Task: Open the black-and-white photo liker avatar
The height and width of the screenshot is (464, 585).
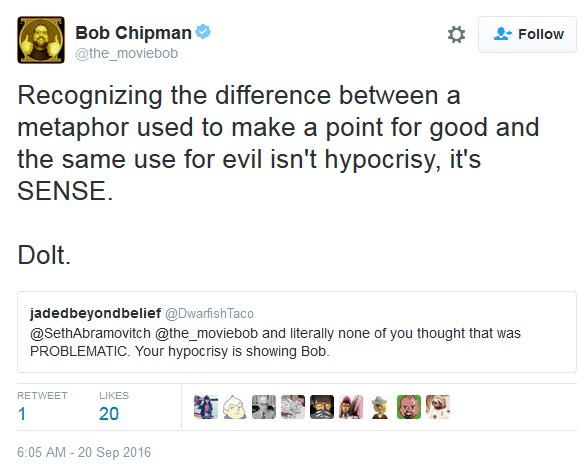Action: pyautogui.click(x=264, y=407)
